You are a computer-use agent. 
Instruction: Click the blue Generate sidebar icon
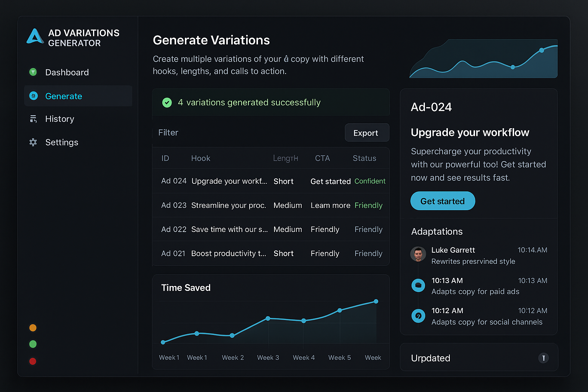[33, 96]
